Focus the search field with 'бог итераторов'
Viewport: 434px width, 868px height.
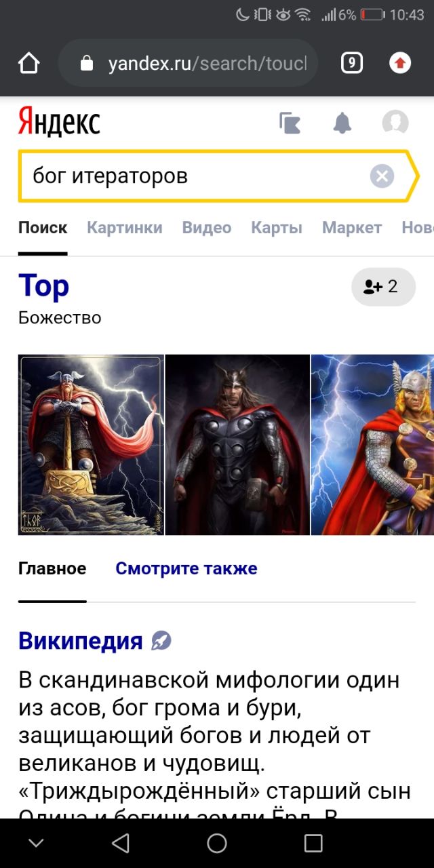tap(195, 176)
